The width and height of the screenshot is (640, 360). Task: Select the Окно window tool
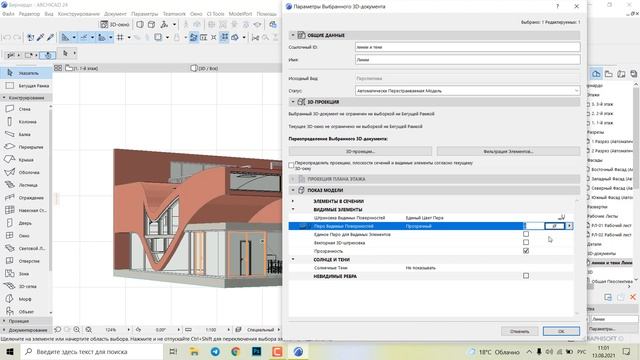click(x=24, y=236)
